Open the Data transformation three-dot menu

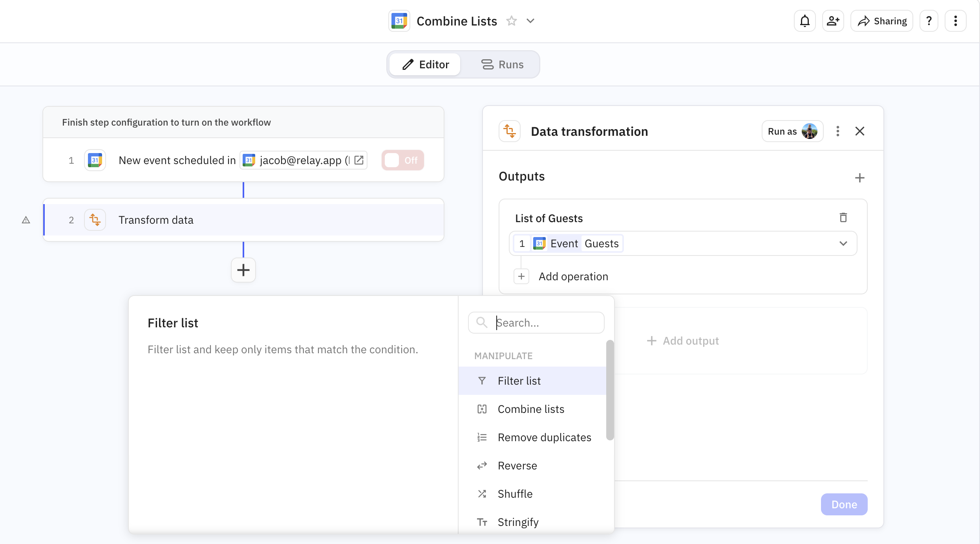pos(837,131)
